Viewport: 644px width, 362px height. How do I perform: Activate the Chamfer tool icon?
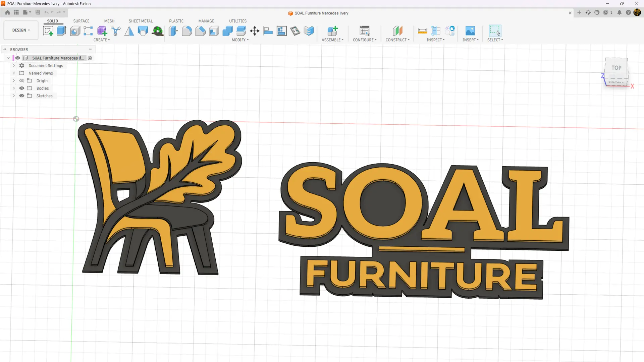click(200, 31)
